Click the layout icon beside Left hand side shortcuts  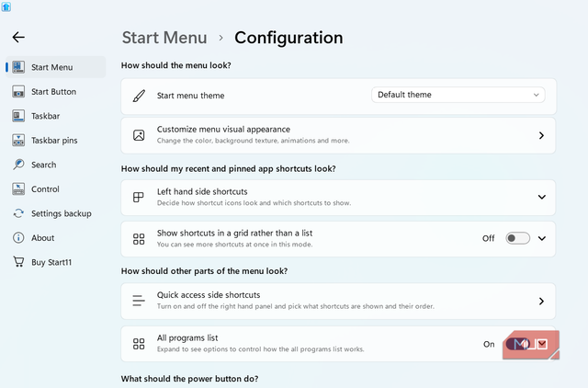tap(139, 197)
